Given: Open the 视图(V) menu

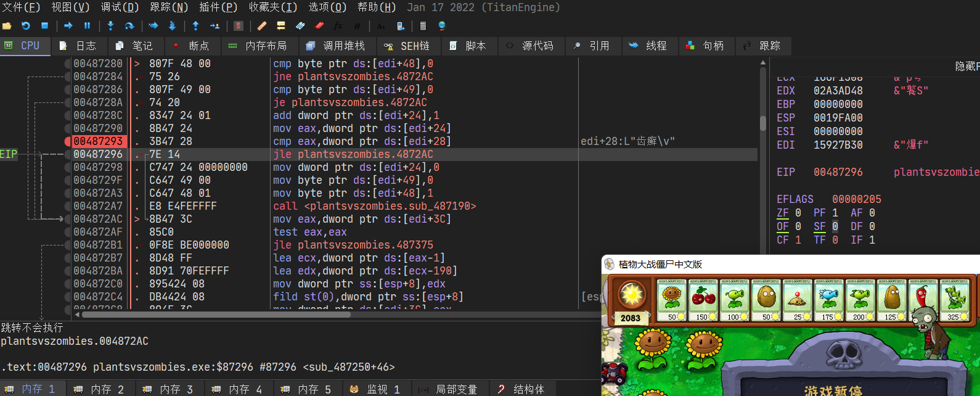Looking at the screenshot, I should (x=70, y=7).
